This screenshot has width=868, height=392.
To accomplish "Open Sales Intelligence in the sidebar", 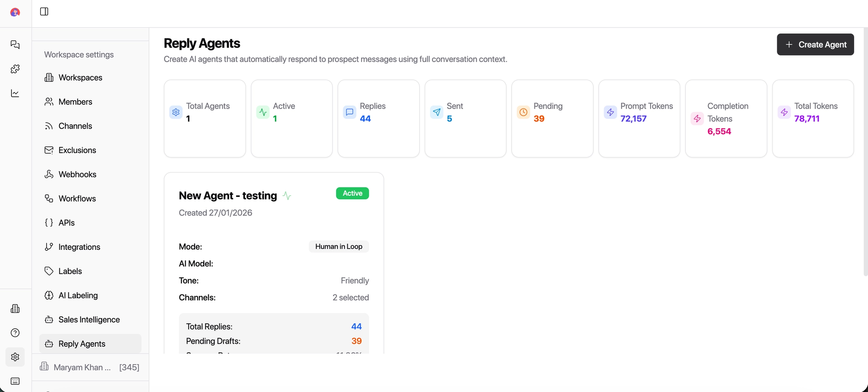I will pos(89,319).
